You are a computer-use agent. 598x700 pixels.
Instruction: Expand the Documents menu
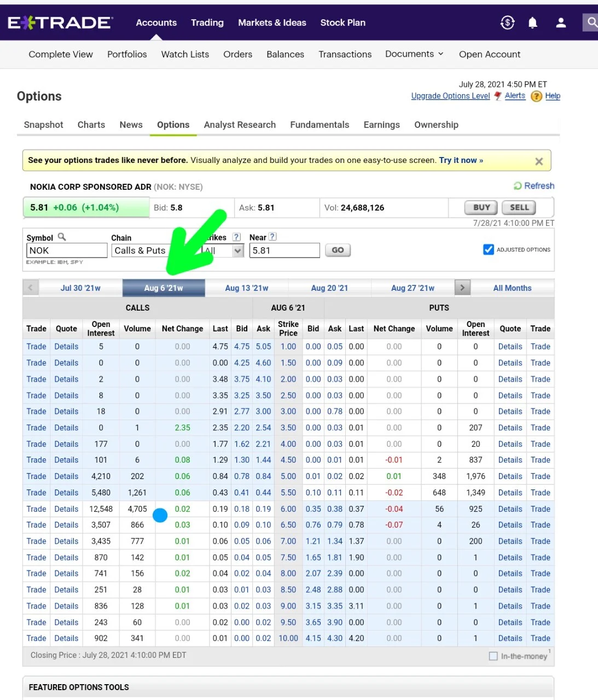pyautogui.click(x=414, y=54)
